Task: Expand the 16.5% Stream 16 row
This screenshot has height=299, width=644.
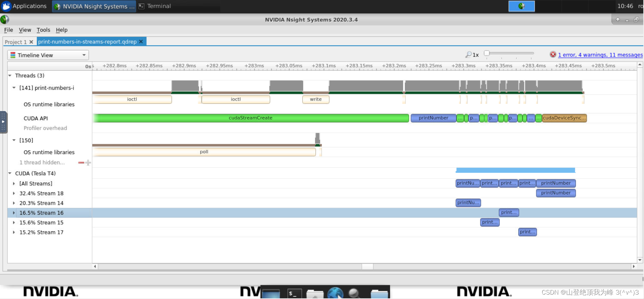Action: point(14,213)
